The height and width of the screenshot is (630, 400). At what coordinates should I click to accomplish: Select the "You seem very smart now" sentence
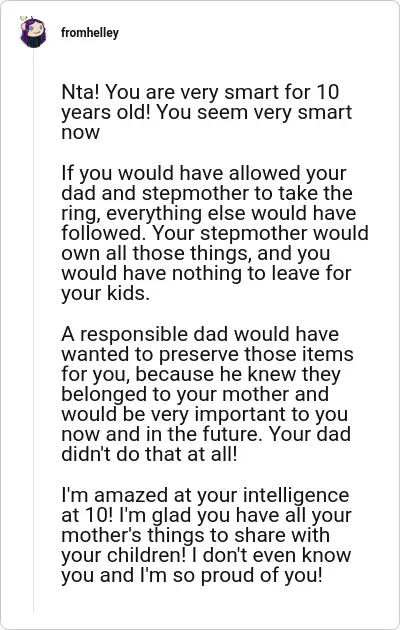(206, 122)
